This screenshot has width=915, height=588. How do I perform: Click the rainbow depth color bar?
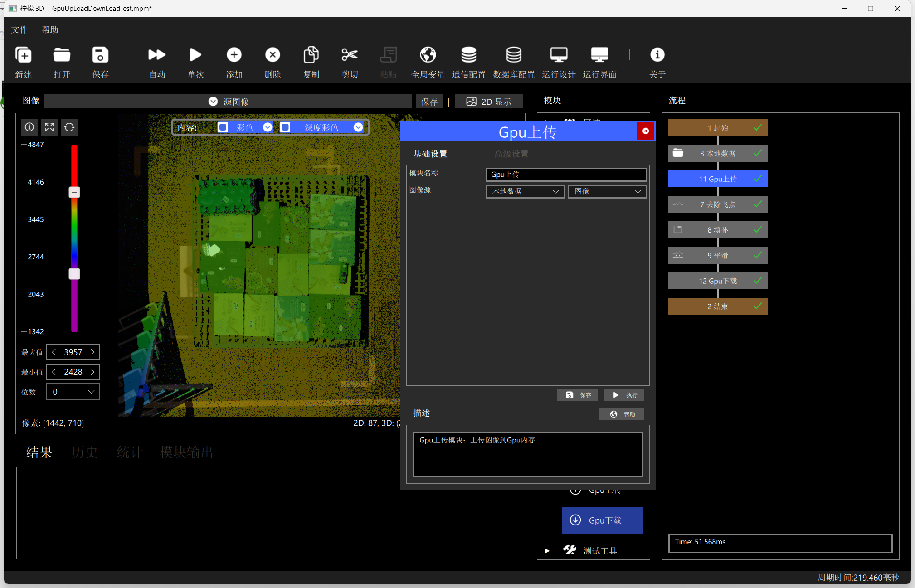click(x=74, y=238)
